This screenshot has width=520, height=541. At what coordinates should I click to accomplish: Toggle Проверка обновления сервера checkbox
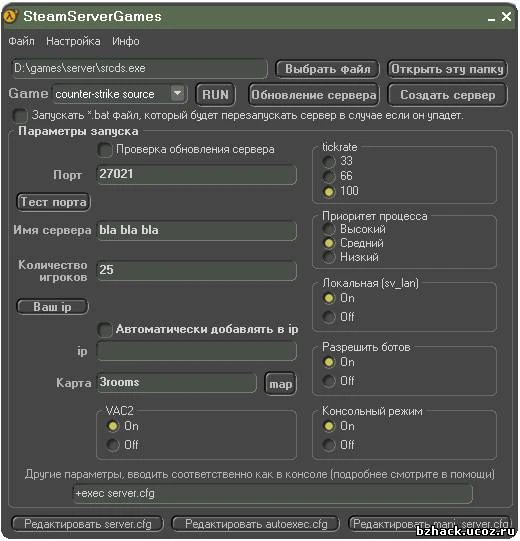105,150
